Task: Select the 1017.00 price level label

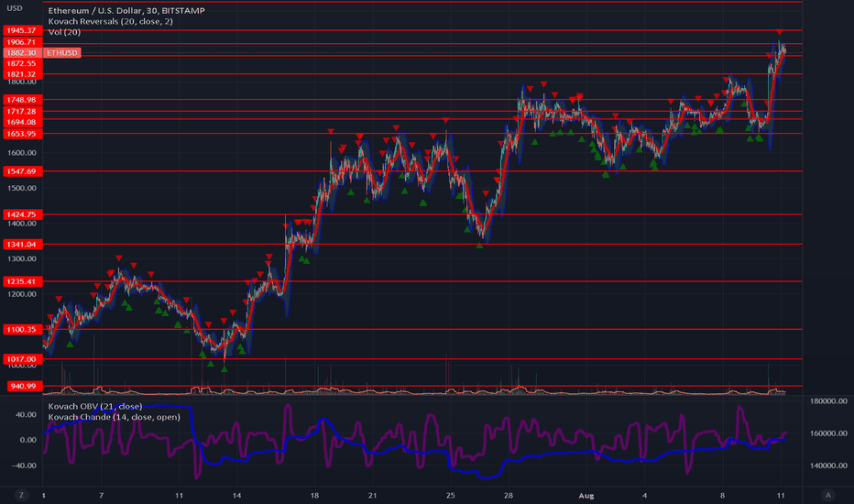Action: (22, 358)
